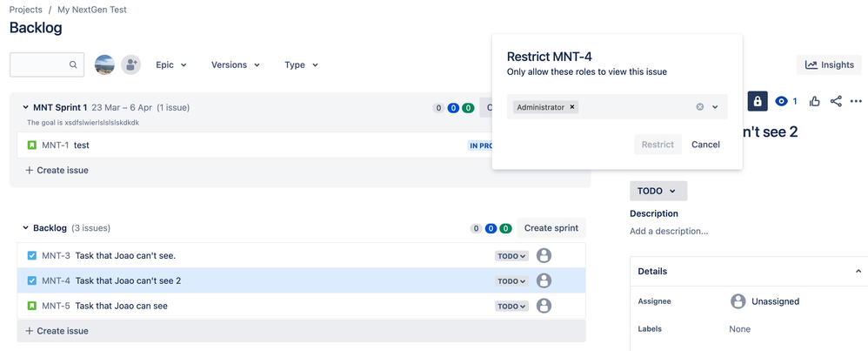
Task: Click the share icon
Action: 836,101
